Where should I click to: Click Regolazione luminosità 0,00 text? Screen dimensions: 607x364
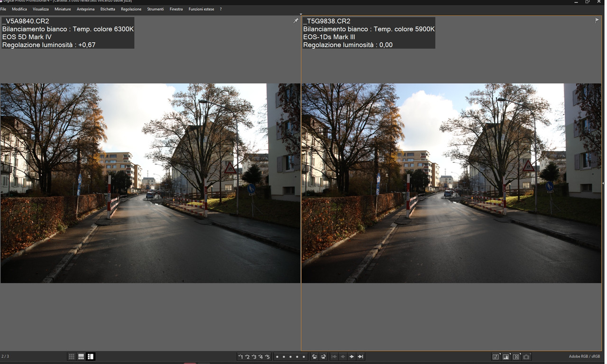[348, 45]
